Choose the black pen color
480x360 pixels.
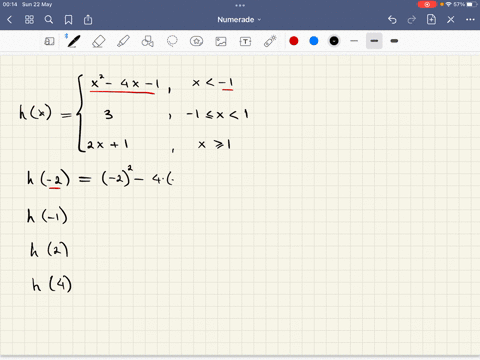coord(334,41)
